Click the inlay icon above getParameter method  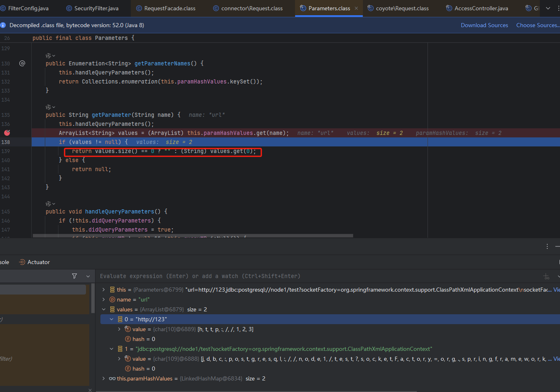point(50,107)
